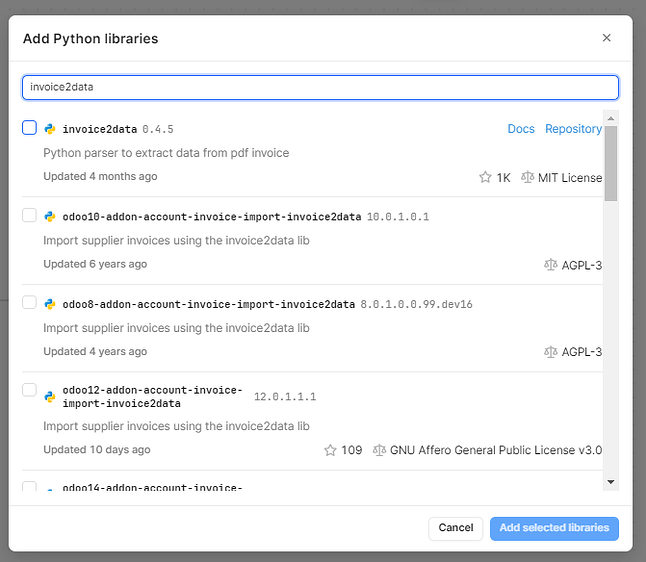This screenshot has height=562, width=646.
Task: Click GNU Affero General Public License v3.0 label
Action: coord(496,450)
